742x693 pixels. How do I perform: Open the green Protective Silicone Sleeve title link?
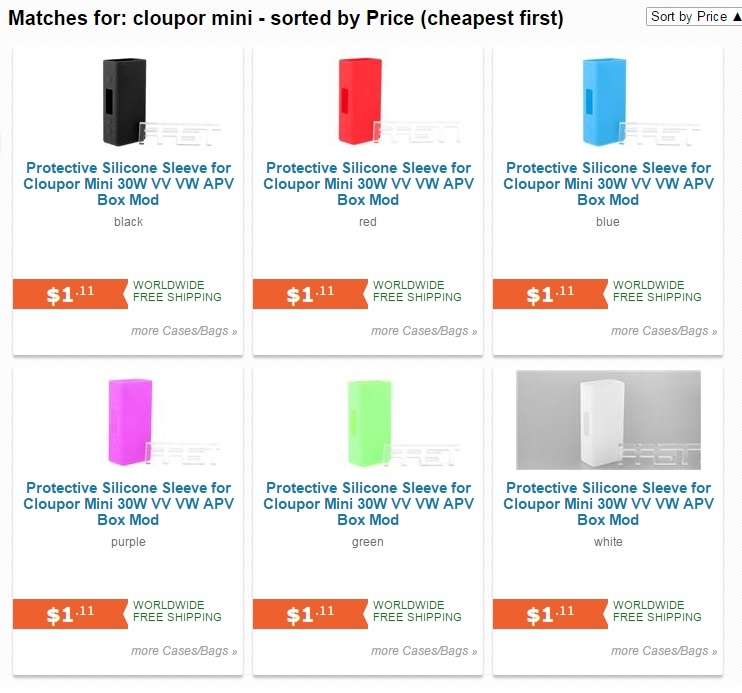(x=368, y=504)
